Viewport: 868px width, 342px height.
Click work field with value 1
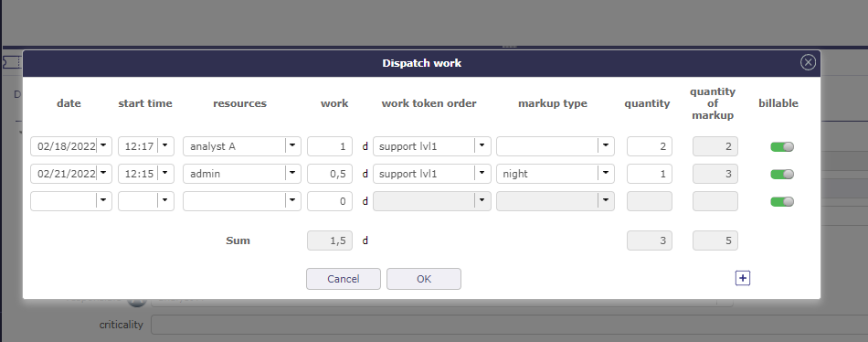pos(330,146)
